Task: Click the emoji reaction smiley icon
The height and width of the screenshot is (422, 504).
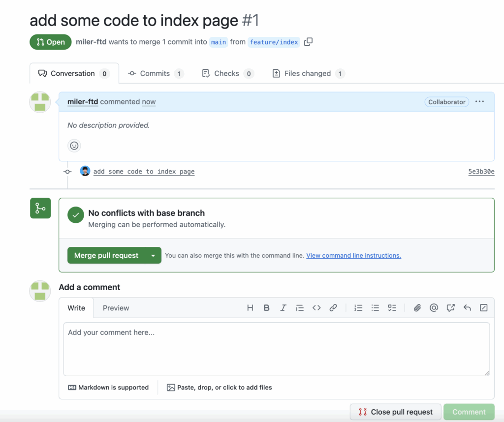Action: [74, 146]
